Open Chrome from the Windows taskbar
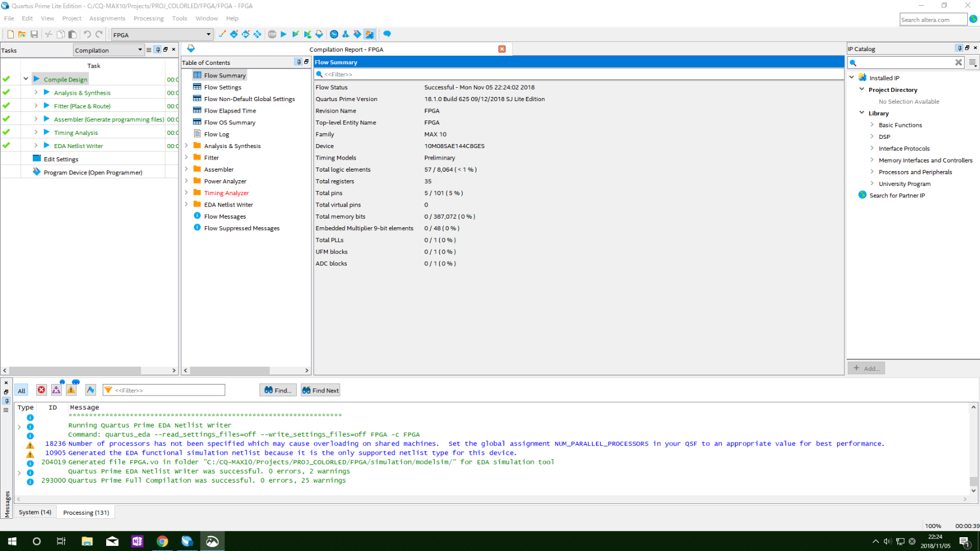Image resolution: width=980 pixels, height=551 pixels. click(x=162, y=541)
